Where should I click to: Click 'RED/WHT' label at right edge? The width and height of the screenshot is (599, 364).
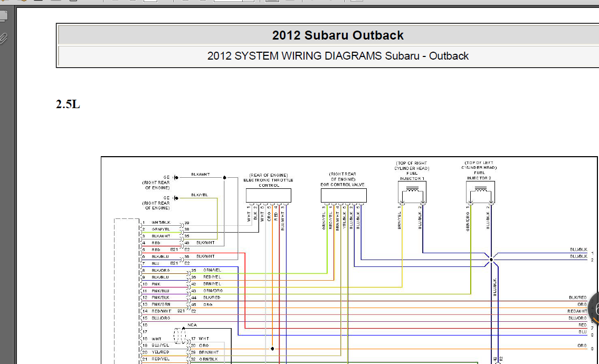point(577,311)
